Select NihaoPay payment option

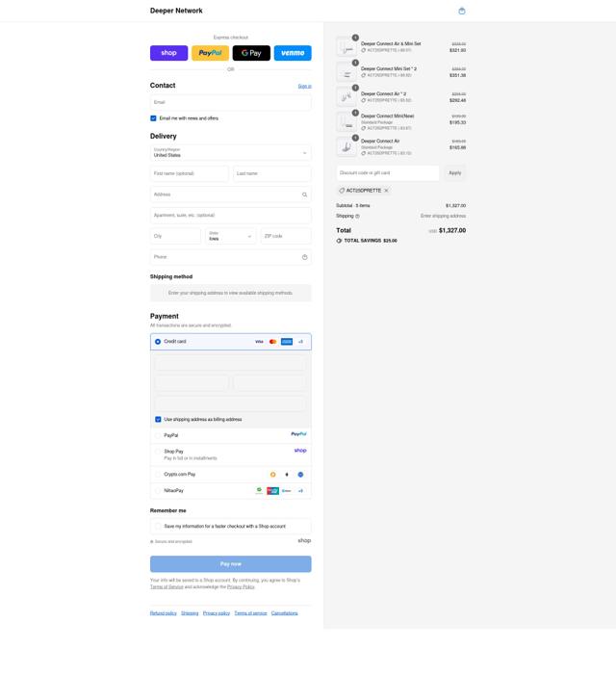tap(158, 491)
